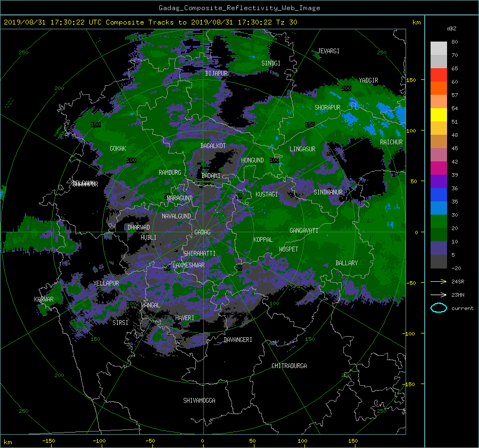The image size is (479, 448).
Task: Click the bright green 30 dBZ swatch
Action: pos(439,222)
